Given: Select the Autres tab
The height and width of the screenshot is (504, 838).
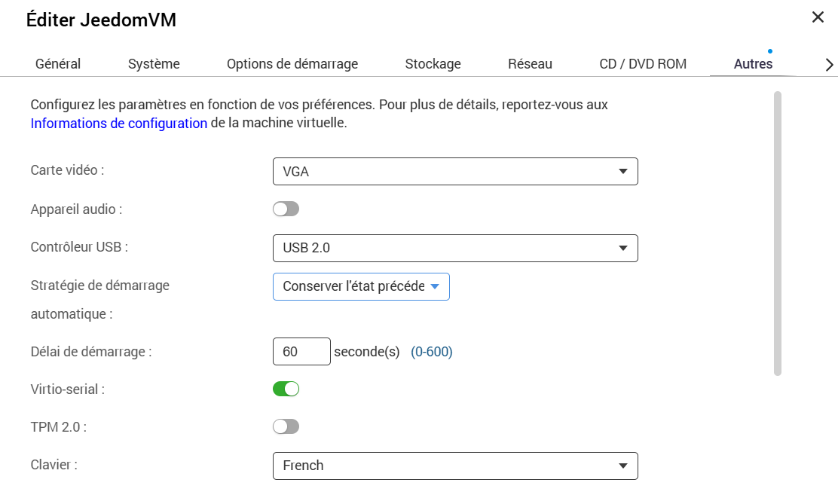Looking at the screenshot, I should (753, 64).
